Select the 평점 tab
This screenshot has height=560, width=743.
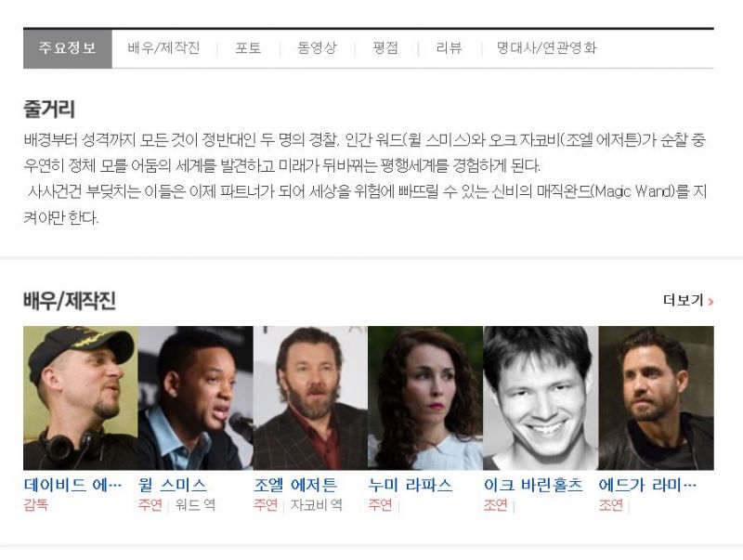[x=385, y=48]
